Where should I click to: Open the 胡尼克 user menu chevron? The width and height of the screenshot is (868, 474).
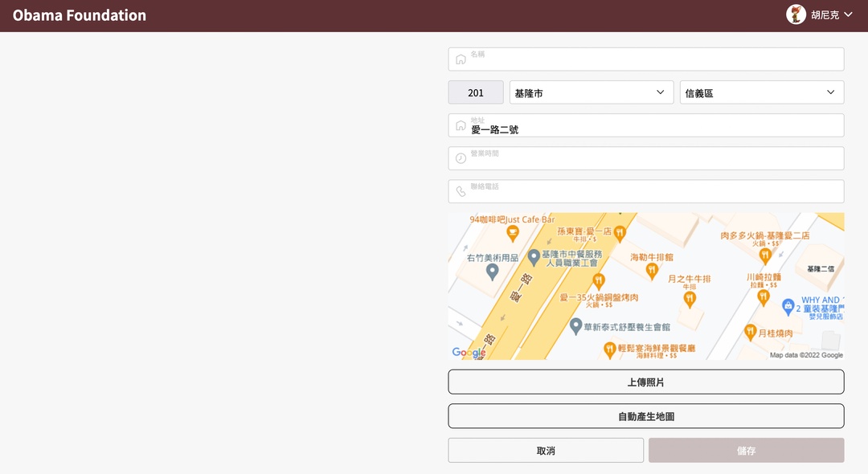tap(848, 14)
